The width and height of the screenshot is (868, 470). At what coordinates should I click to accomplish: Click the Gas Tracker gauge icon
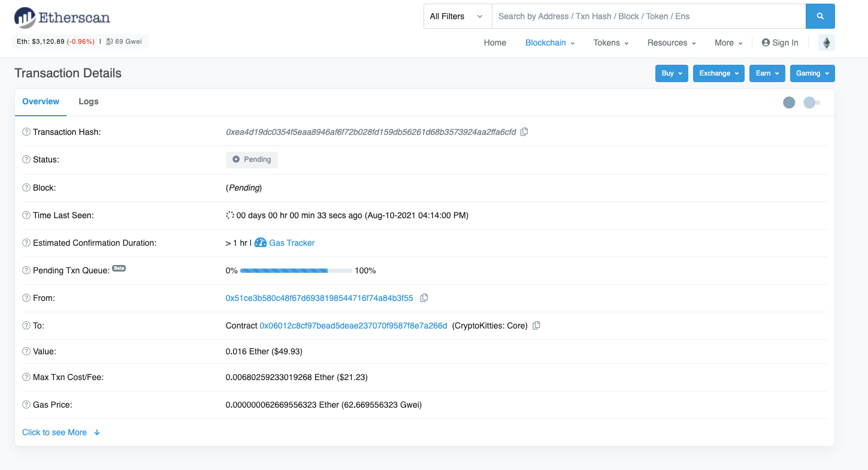point(261,243)
